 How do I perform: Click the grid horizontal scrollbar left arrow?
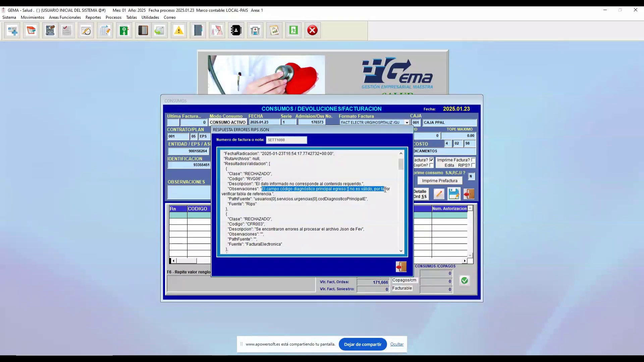pyautogui.click(x=173, y=261)
